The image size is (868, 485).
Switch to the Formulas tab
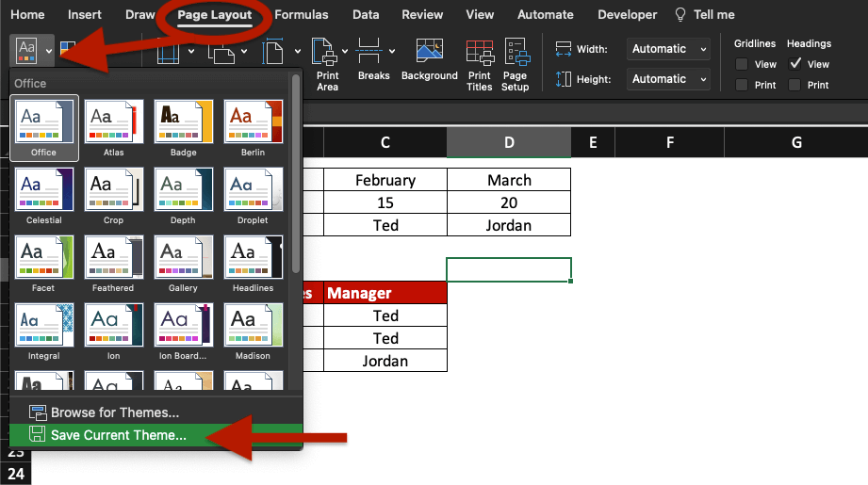click(302, 15)
